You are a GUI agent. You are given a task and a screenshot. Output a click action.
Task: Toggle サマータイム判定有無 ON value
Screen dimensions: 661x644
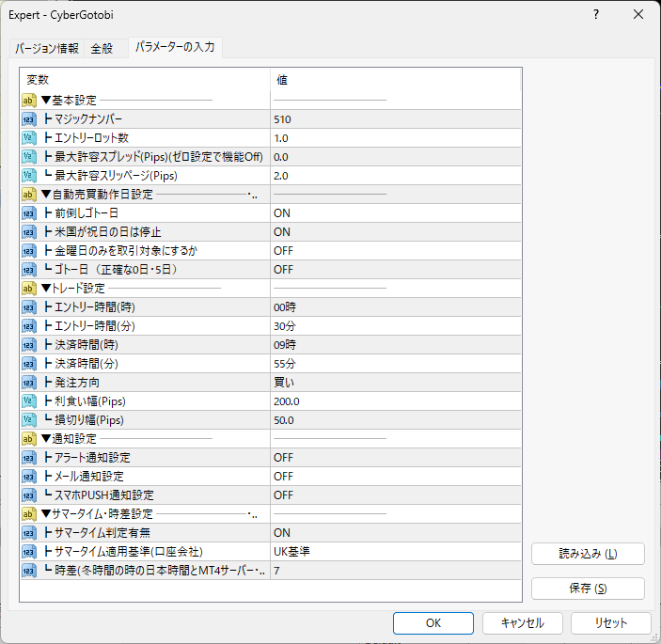pyautogui.click(x=396, y=533)
